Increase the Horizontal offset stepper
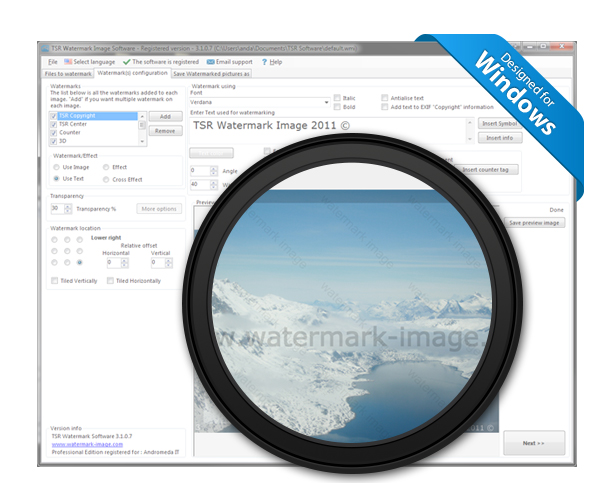The height and width of the screenshot is (483, 599). [124, 260]
